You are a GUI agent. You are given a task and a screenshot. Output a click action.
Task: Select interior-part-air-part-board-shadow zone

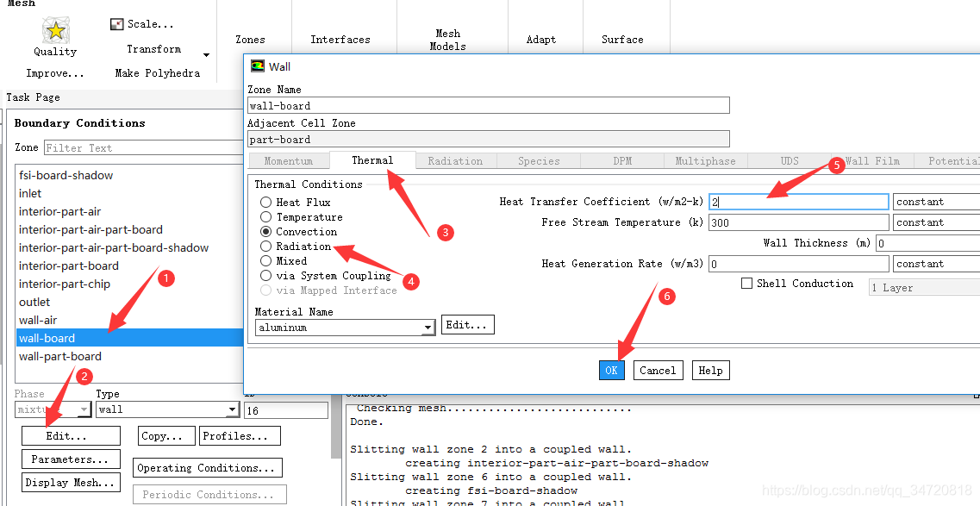coord(129,248)
